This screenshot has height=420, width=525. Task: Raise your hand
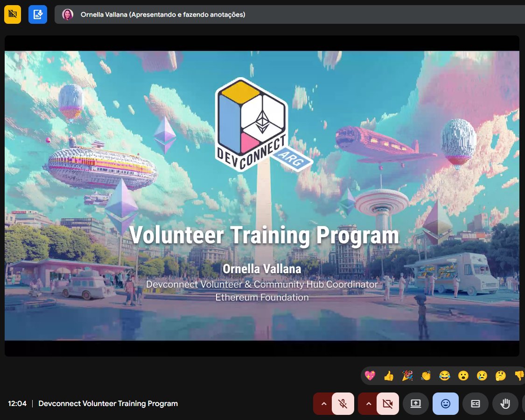505,404
